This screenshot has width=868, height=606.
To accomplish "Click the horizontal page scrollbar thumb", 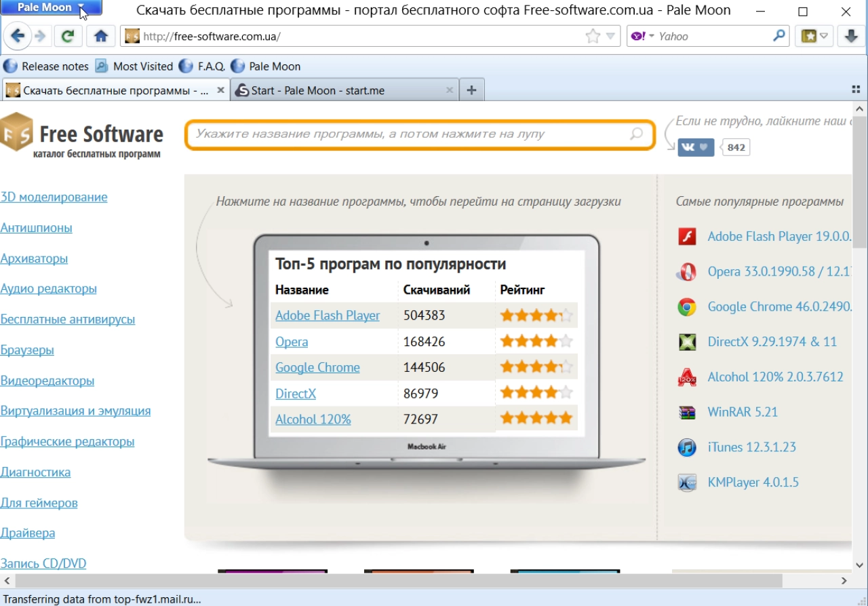I will (399, 581).
